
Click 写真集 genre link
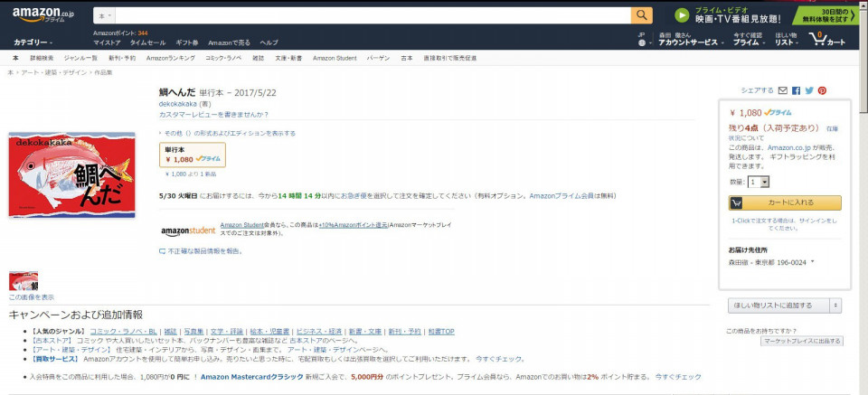tap(193, 332)
